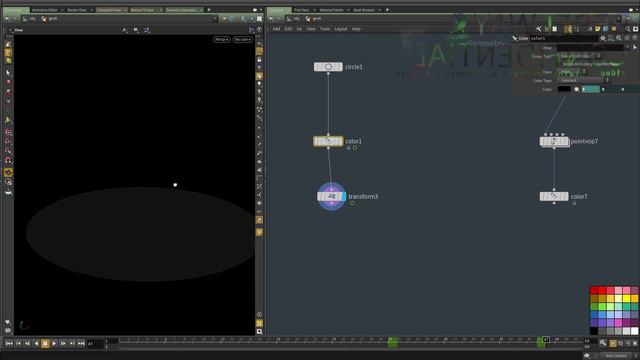Image resolution: width=640 pixels, height=360 pixels.
Task: Jump to first frame in playbar
Action: (9, 344)
